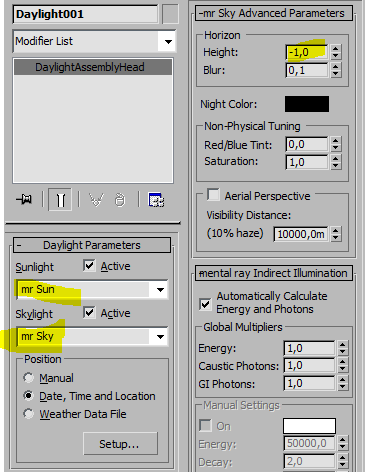The image size is (365, 472).
Task: Open Configure Modifier Sets icon
Action: 156,200
